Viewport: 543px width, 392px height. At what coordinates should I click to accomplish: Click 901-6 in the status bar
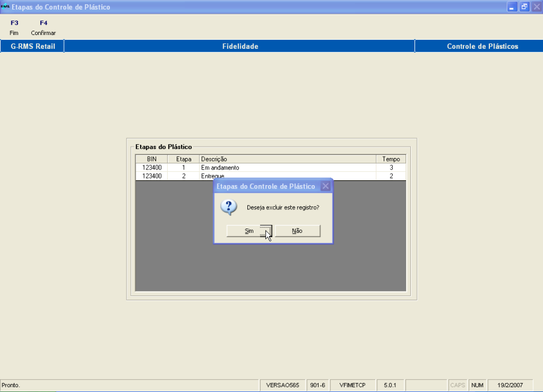pos(317,385)
